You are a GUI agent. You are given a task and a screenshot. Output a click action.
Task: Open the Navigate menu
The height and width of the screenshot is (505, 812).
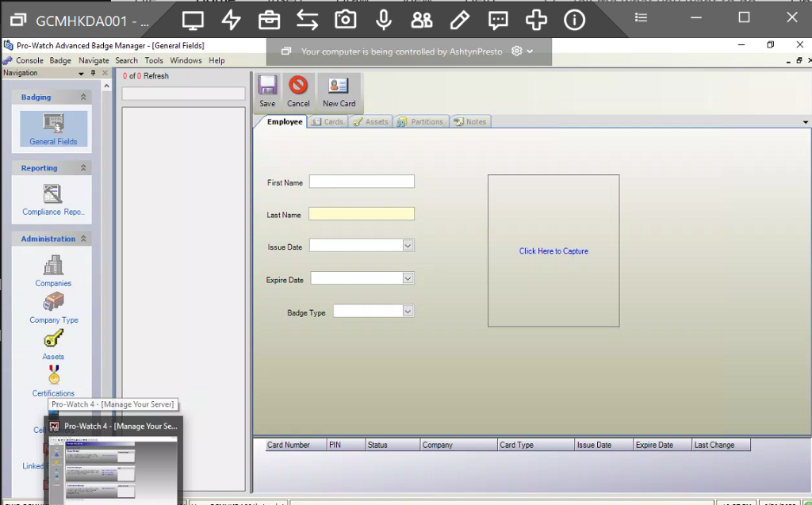click(94, 60)
